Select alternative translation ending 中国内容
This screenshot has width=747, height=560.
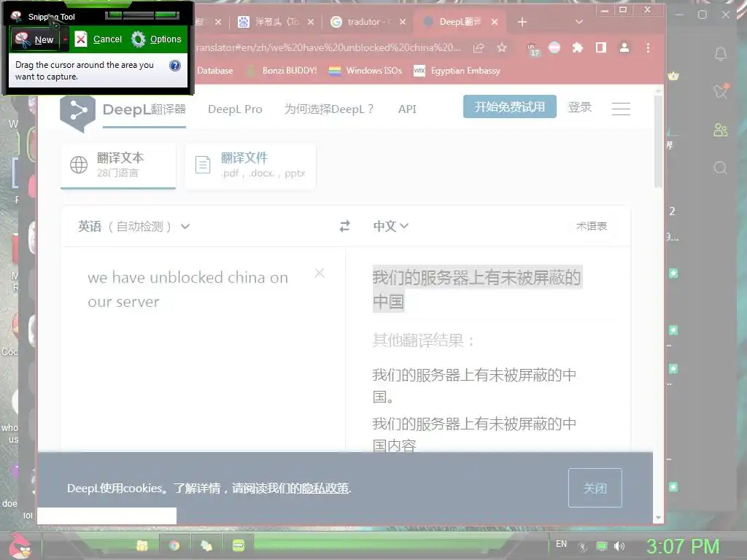click(x=474, y=435)
